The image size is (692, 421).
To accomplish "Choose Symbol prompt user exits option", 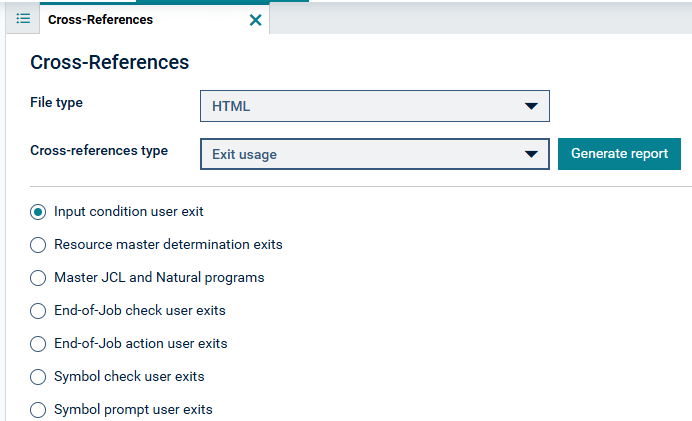I will 38,410.
